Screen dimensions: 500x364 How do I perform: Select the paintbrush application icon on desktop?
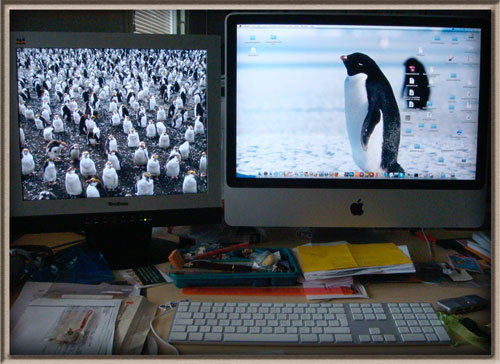[x=451, y=59]
